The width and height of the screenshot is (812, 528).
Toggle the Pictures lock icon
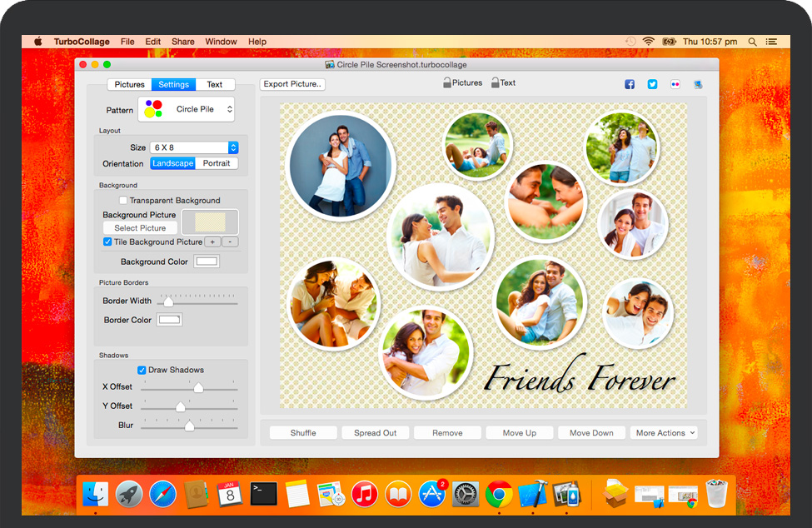pyautogui.click(x=447, y=82)
